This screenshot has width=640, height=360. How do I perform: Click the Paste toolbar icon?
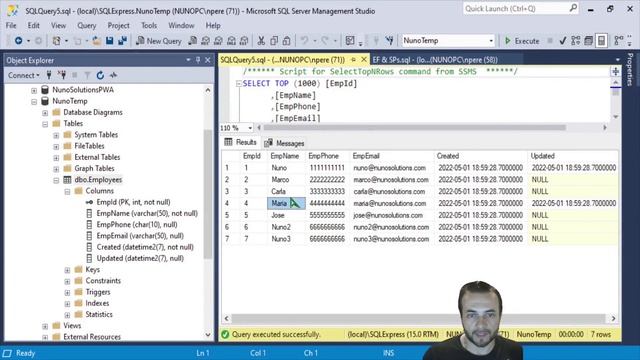(x=287, y=40)
